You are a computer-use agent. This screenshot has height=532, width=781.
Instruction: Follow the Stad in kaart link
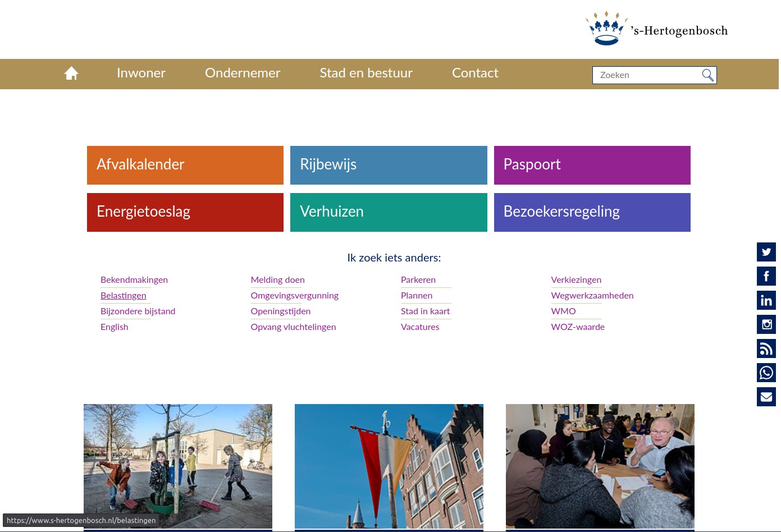click(x=426, y=311)
